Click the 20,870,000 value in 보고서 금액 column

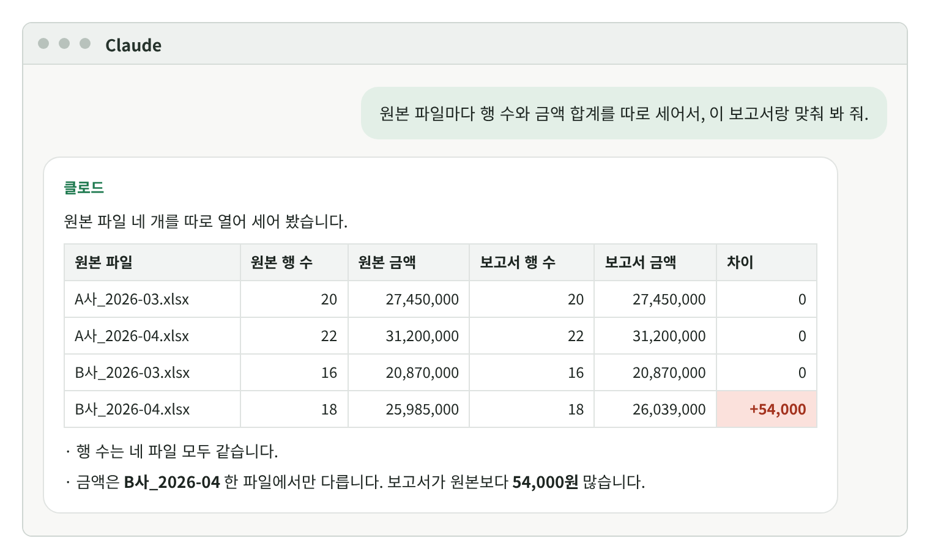click(669, 372)
